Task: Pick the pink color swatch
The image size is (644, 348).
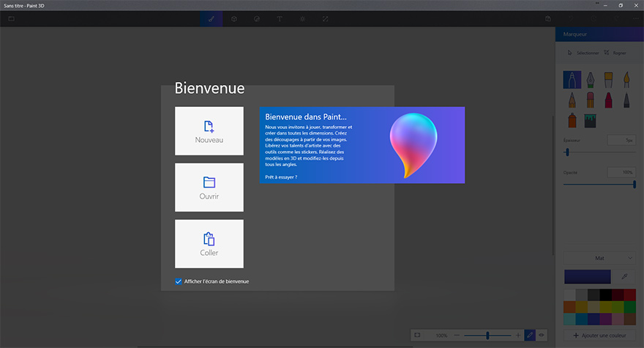Action: (618, 319)
